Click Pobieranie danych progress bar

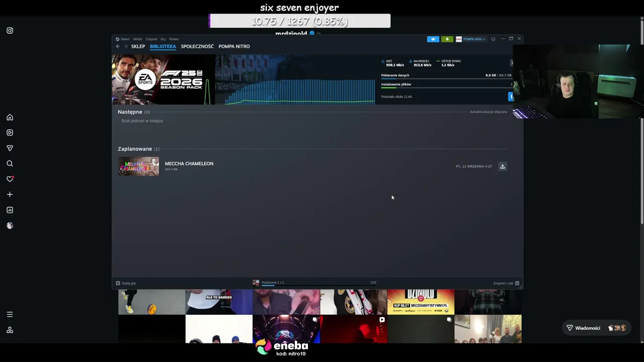[446, 79]
